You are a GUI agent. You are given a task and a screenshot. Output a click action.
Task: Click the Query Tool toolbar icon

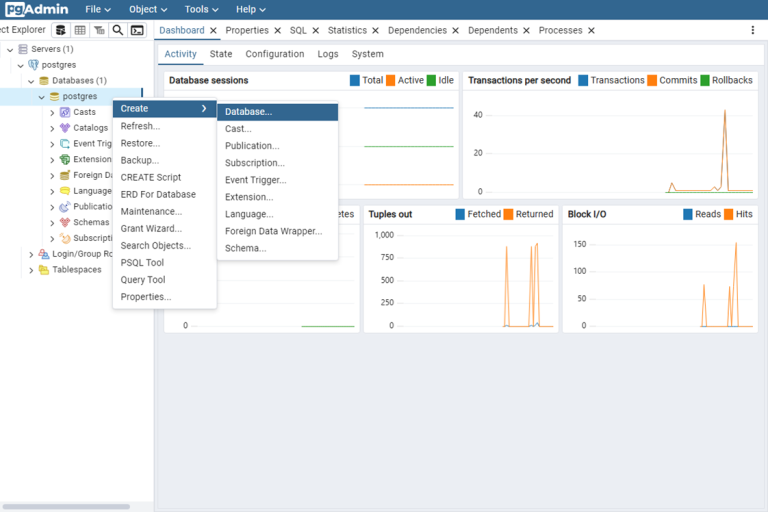61,30
